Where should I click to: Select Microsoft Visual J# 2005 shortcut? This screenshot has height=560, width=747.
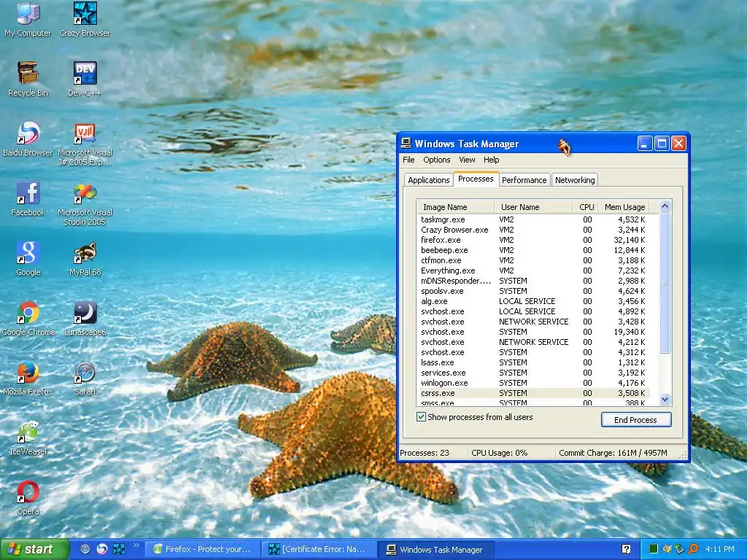pos(85,144)
